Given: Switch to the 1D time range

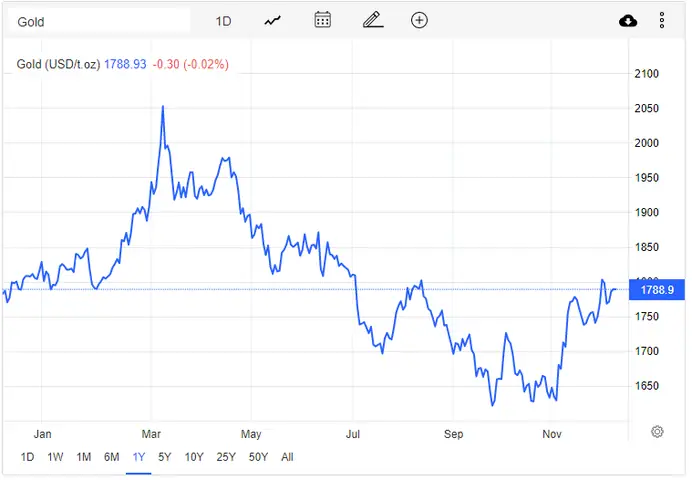Looking at the screenshot, I should 27,457.
